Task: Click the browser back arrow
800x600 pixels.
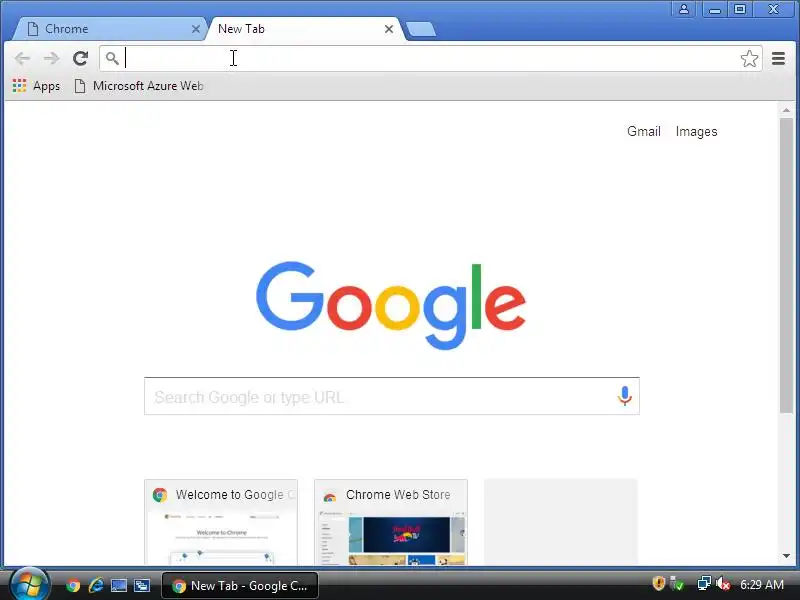Action: (22, 59)
